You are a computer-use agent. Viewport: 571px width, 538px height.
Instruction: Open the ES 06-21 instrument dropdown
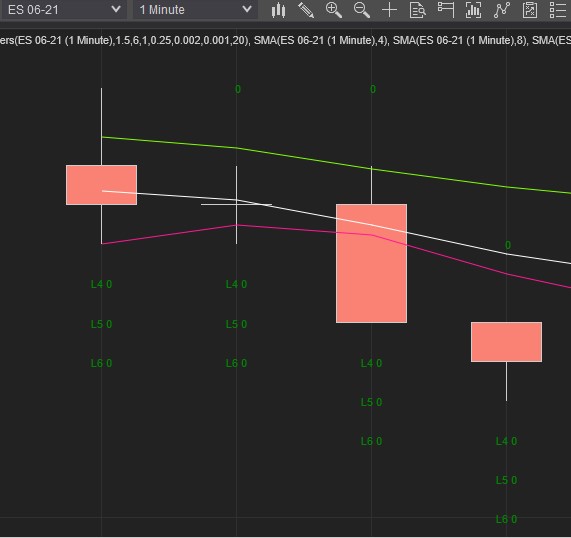point(63,9)
